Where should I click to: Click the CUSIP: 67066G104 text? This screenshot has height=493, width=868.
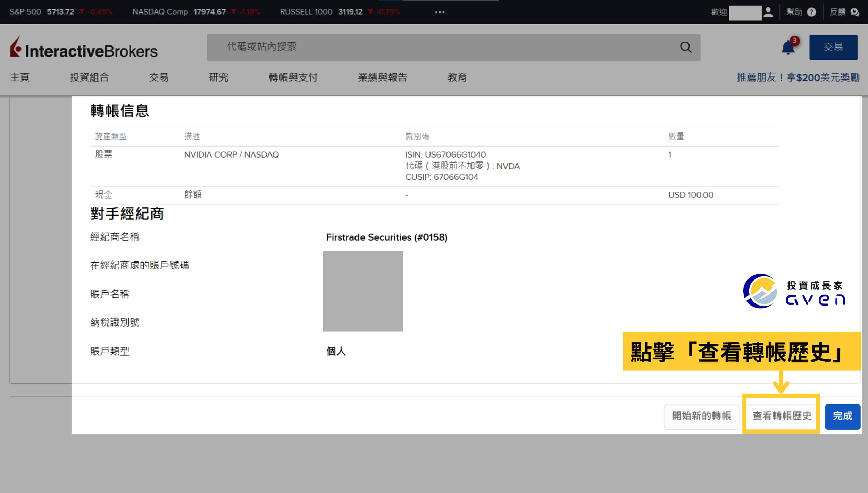coord(442,177)
